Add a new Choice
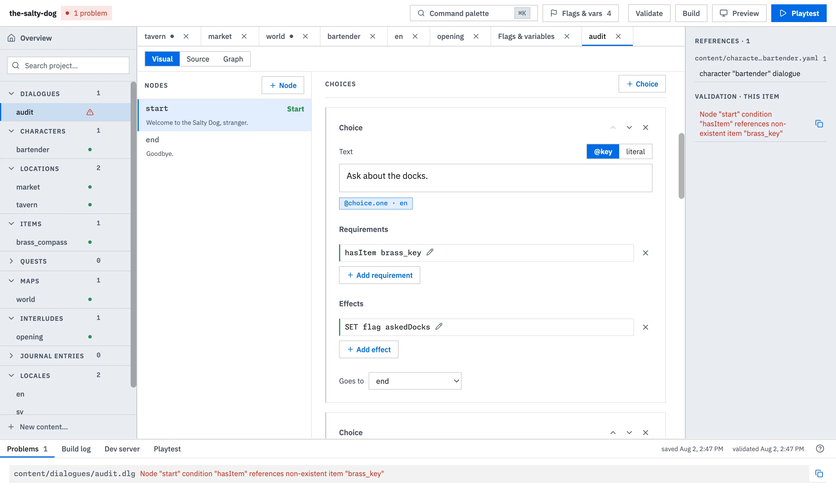Screen dimensions: 836x504 [x=642, y=84]
